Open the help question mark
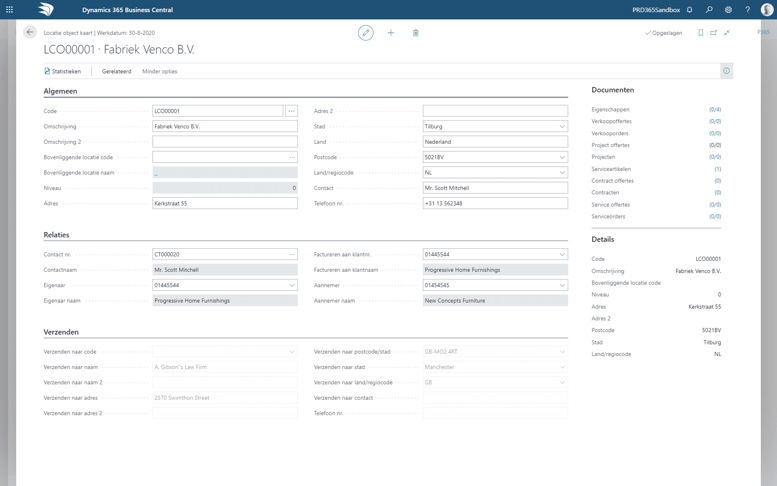Viewport: 777px width, 486px height. 747,9
